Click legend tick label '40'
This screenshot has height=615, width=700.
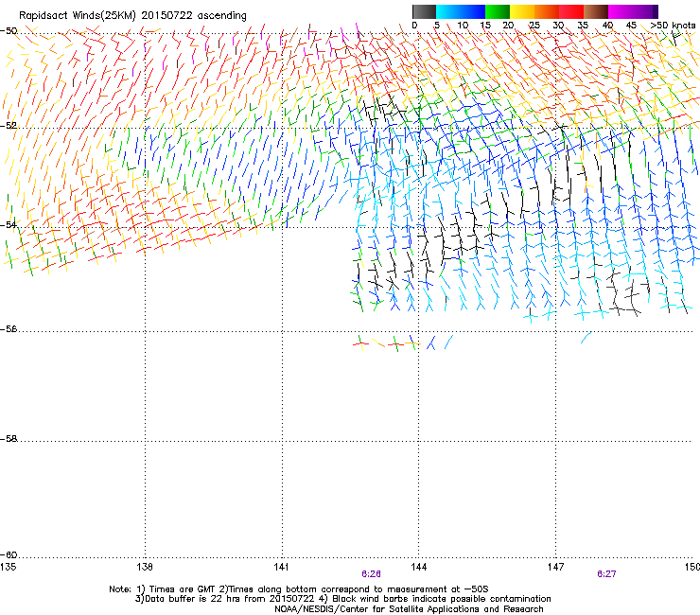coord(607,26)
